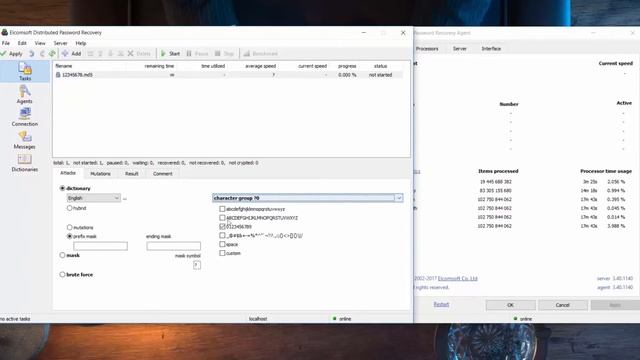Click the Delete X toolbar icon

click(x=131, y=53)
